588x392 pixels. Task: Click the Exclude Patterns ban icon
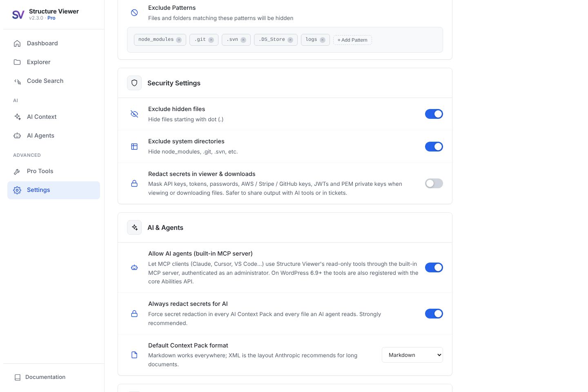tap(134, 13)
